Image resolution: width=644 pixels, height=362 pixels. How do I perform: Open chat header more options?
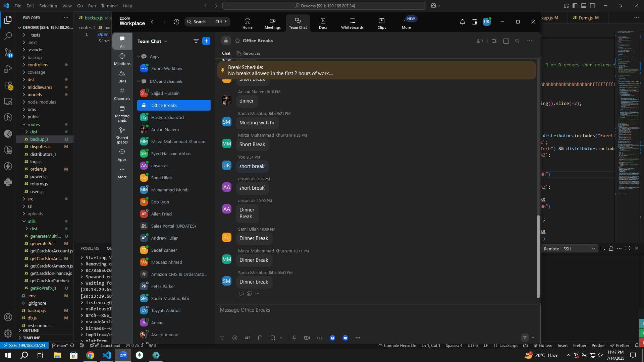pos(530,41)
